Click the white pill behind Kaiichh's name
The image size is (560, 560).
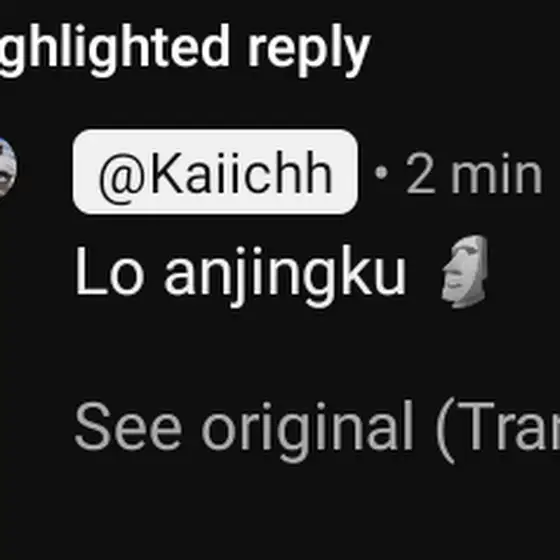pyautogui.click(x=215, y=172)
